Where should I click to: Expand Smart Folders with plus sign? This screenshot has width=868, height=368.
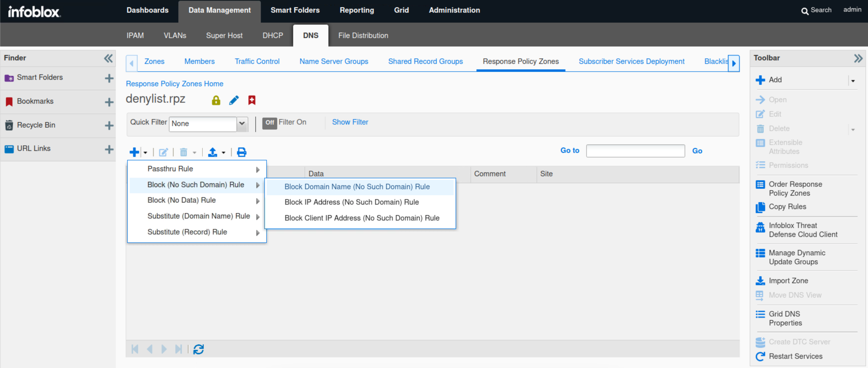109,78
